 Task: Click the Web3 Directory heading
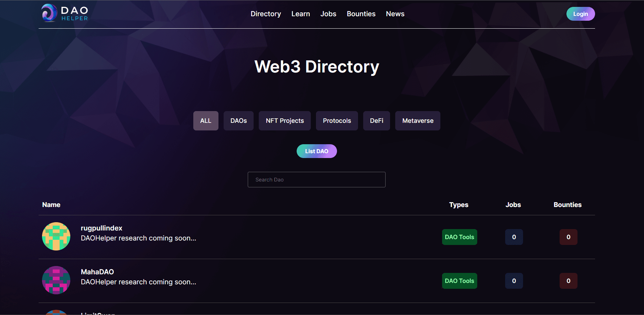tap(317, 67)
